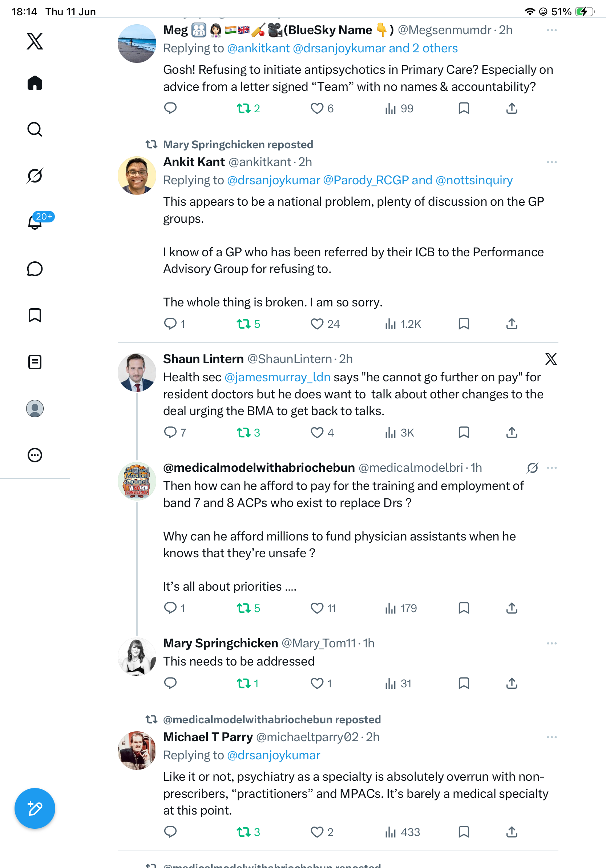Open more options on Michael T Parry's post

(x=551, y=737)
